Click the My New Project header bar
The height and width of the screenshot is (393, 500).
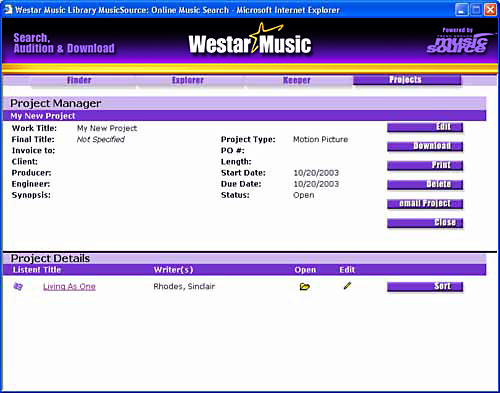(x=244, y=116)
